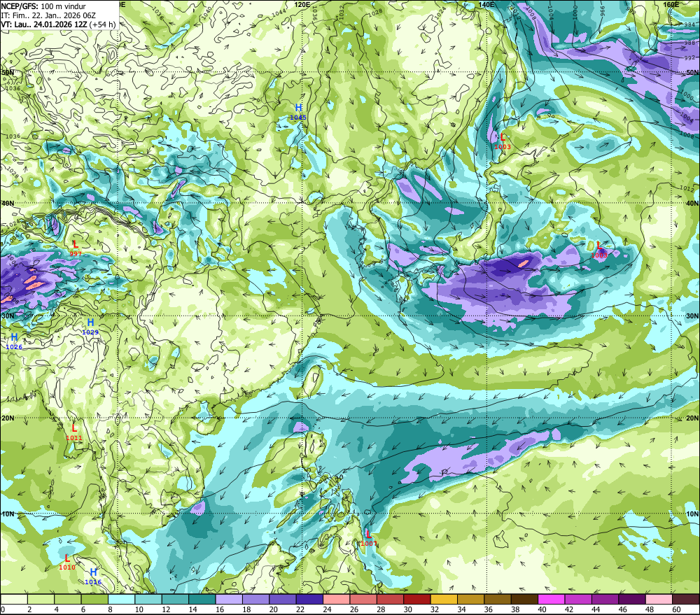The height and width of the screenshot is (615, 700).
Task: Click the light cyan 8–10 legend swatch
Action: (x=121, y=599)
